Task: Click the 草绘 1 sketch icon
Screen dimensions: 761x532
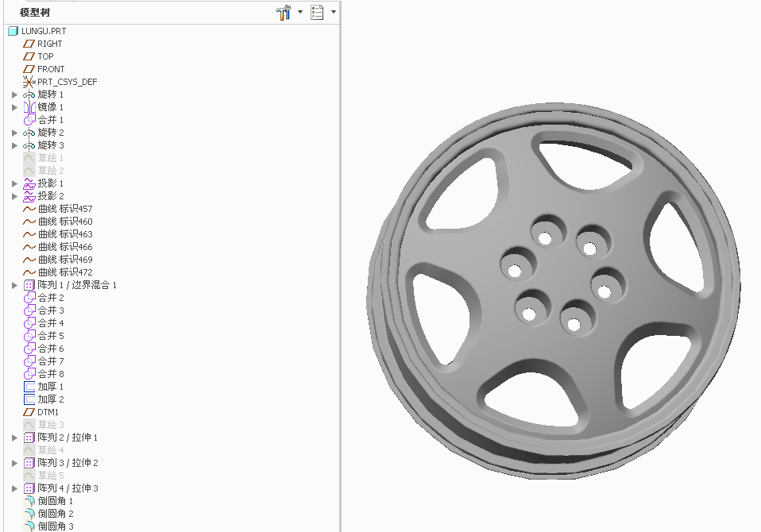Action: [29, 158]
